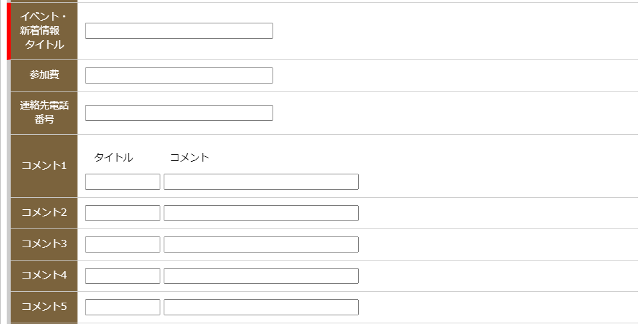Click the コメント column header text
Image resolution: width=644 pixels, height=324 pixels.
(190, 158)
